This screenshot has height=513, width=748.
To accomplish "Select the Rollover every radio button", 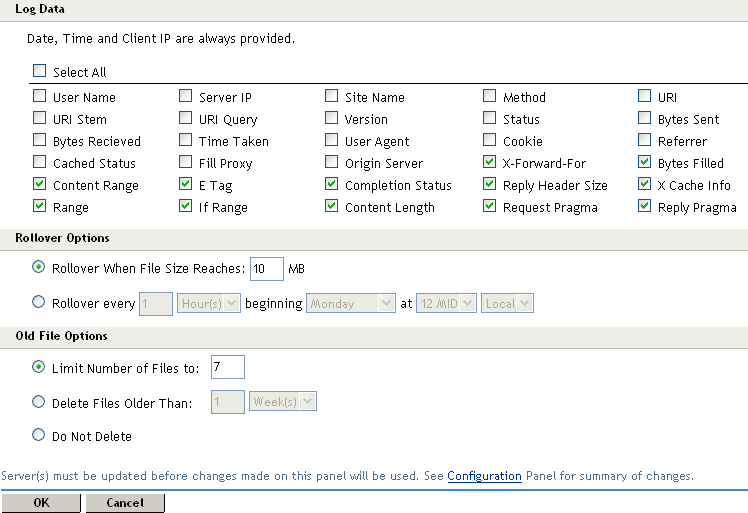I will 39,302.
